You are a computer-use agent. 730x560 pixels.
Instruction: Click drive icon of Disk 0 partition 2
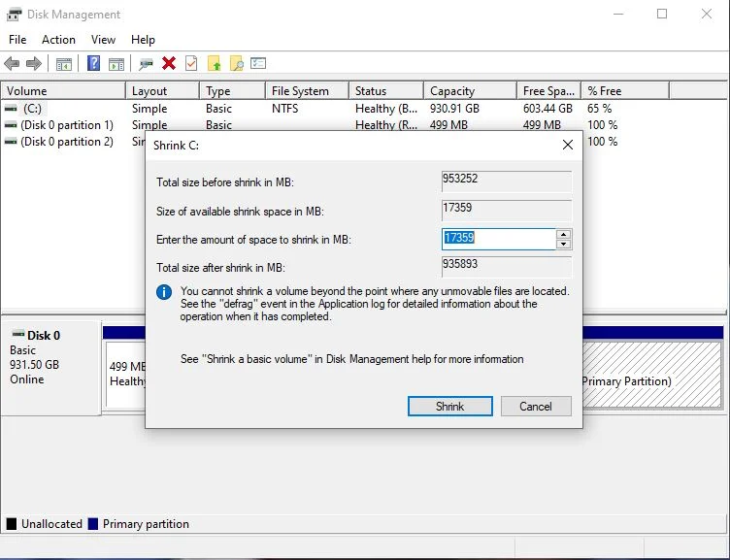coord(11,142)
